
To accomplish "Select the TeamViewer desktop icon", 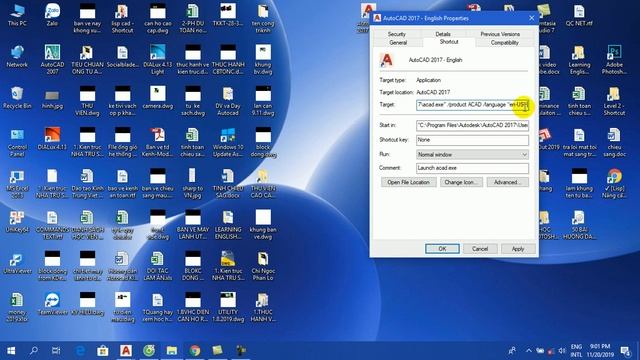I will pyautogui.click(x=52, y=304).
